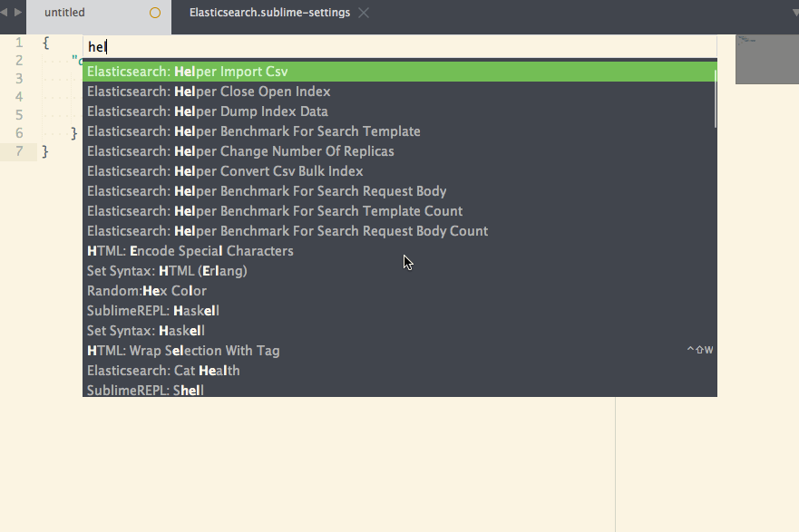Click line number 5 in the gutter
Image resolution: width=799 pixels, height=532 pixels.
click(19, 115)
